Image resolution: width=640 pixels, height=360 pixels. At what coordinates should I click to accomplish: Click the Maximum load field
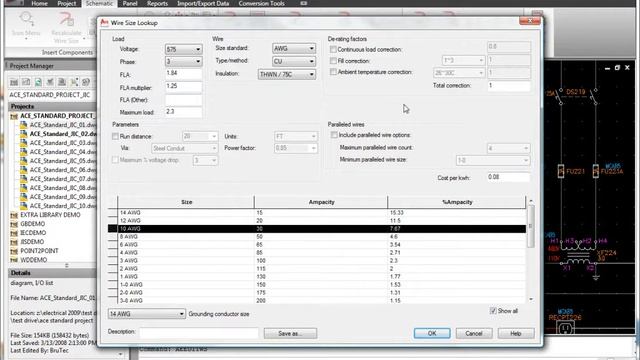point(183,112)
